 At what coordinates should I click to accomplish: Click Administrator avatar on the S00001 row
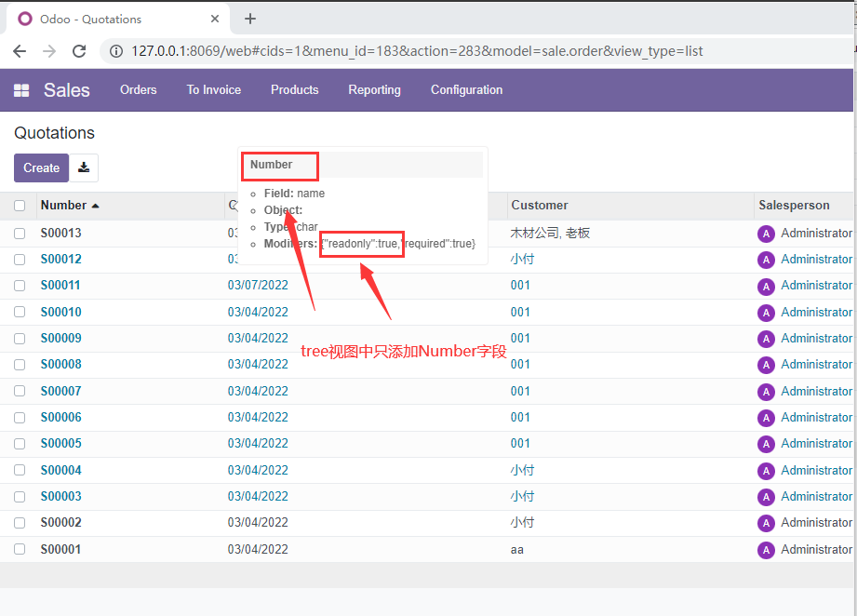coord(766,549)
